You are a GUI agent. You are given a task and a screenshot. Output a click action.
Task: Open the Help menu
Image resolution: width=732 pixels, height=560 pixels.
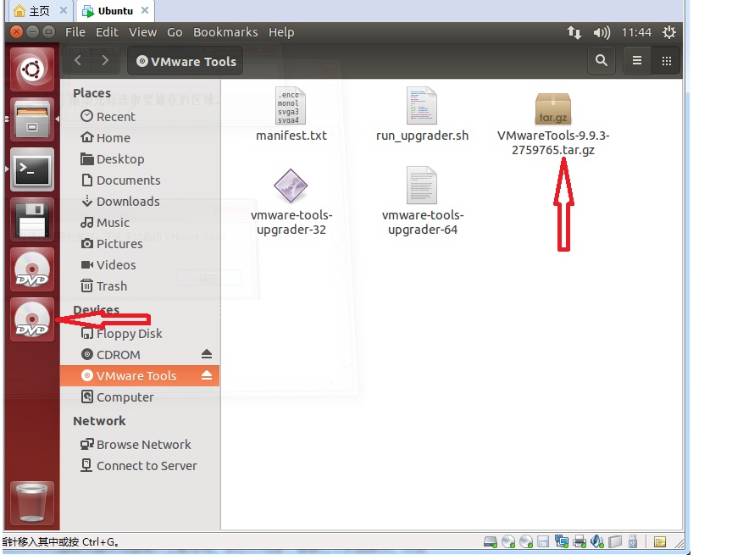tap(281, 32)
